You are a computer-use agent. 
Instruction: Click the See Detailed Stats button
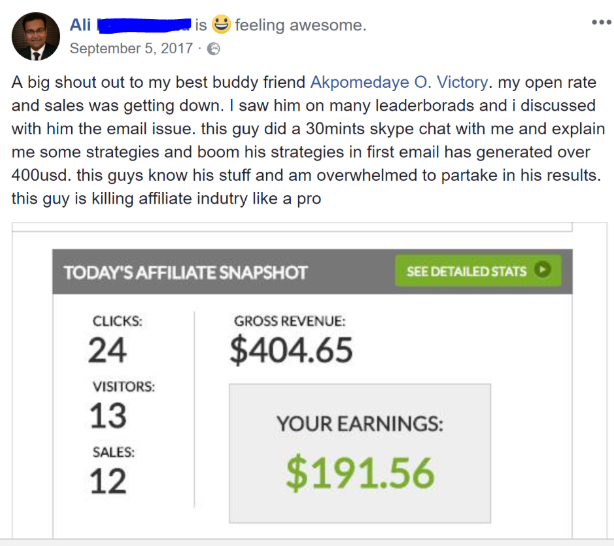point(478,271)
